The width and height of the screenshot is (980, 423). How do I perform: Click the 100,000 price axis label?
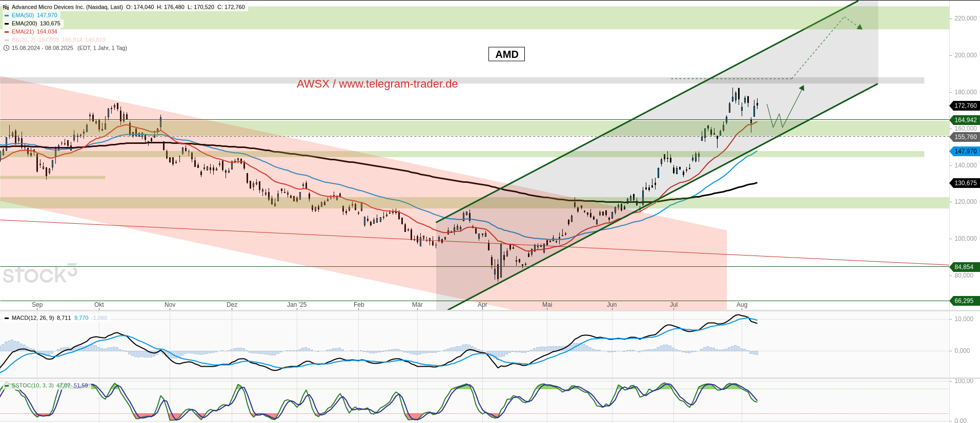click(965, 239)
